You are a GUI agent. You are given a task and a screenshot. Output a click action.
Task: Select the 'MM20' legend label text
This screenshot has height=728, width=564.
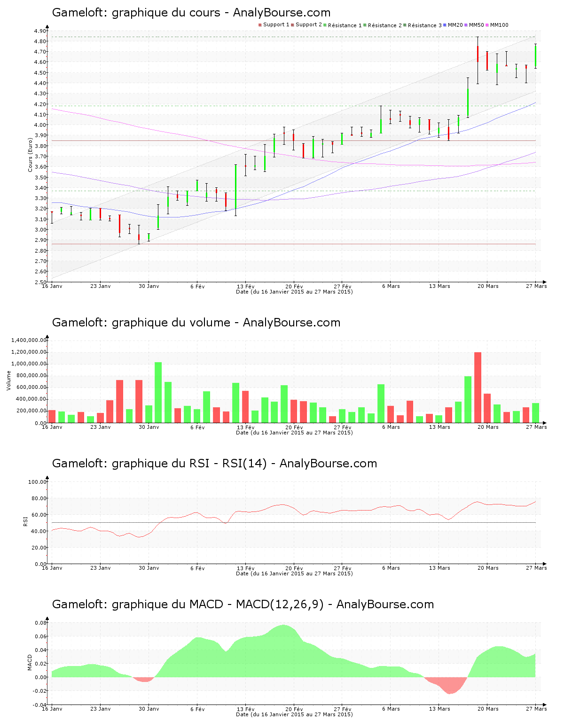(455, 25)
